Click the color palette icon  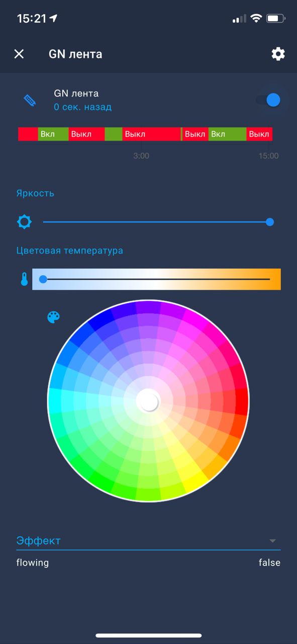[x=53, y=317]
